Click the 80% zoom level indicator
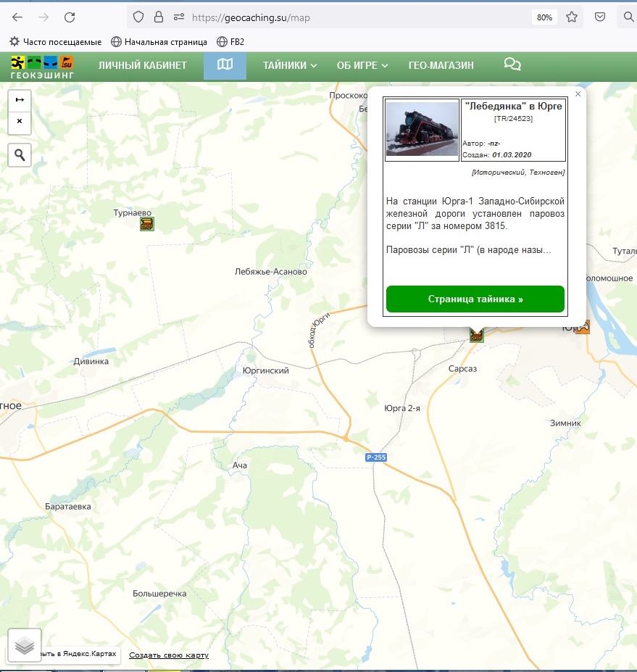Viewport: 637px width, 672px height. click(x=544, y=17)
